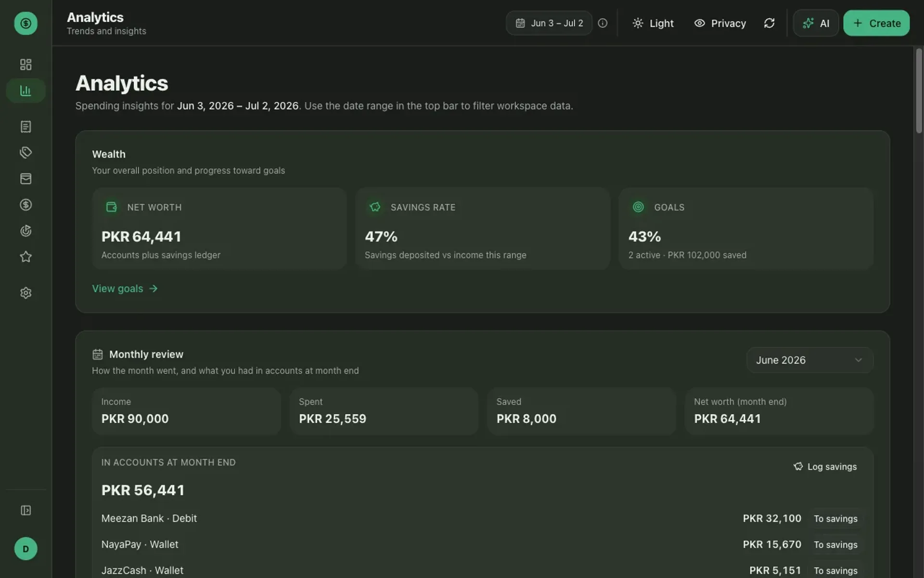924x578 pixels.
Task: Open the goals target icon in sidebar
Action: click(26, 231)
